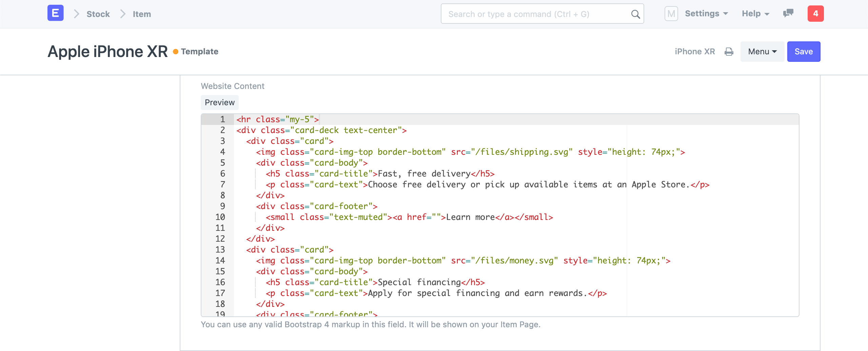Click the shipping.svg image line

click(x=471, y=152)
